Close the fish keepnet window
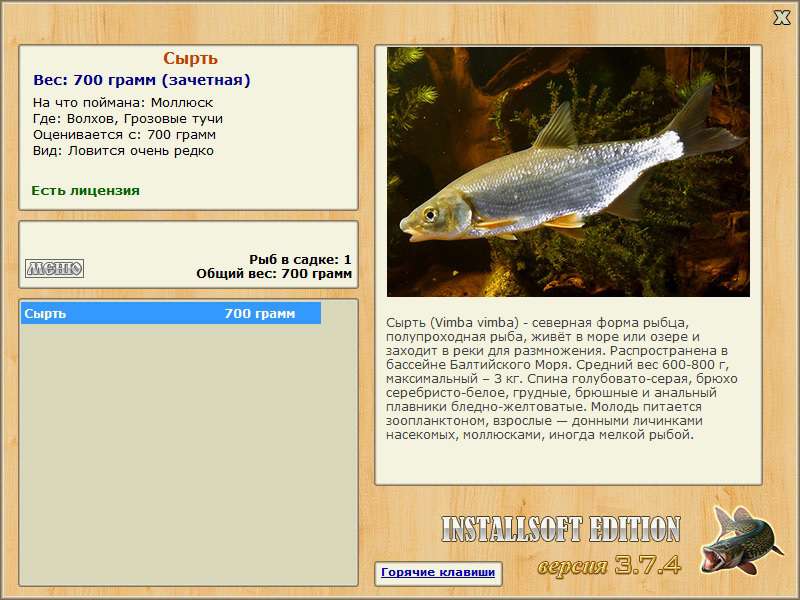 781,18
